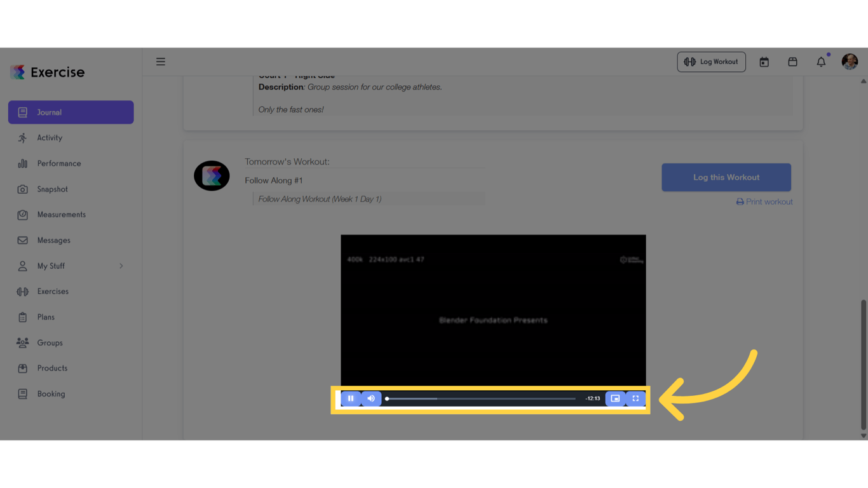868x488 pixels.
Task: Open the notifications bell
Action: coord(821,61)
